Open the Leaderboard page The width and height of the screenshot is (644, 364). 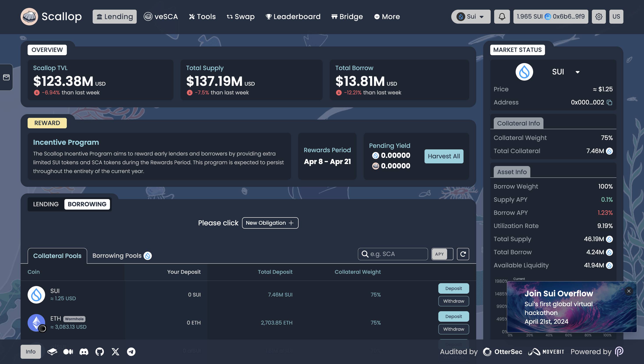click(293, 16)
